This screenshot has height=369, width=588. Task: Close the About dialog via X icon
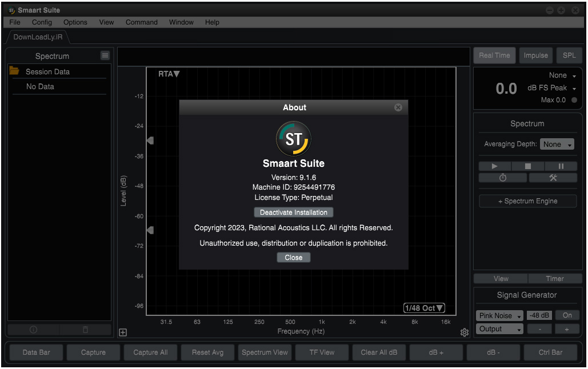pyautogui.click(x=398, y=107)
